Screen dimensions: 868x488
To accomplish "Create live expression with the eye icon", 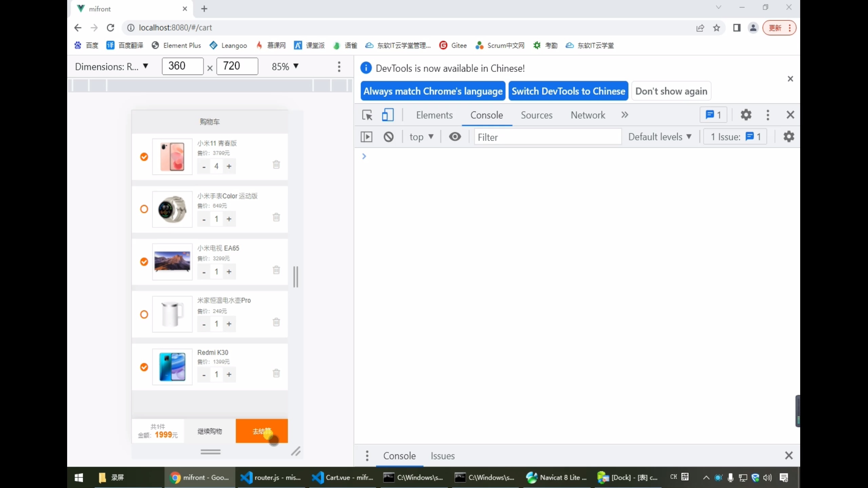I will tap(455, 137).
